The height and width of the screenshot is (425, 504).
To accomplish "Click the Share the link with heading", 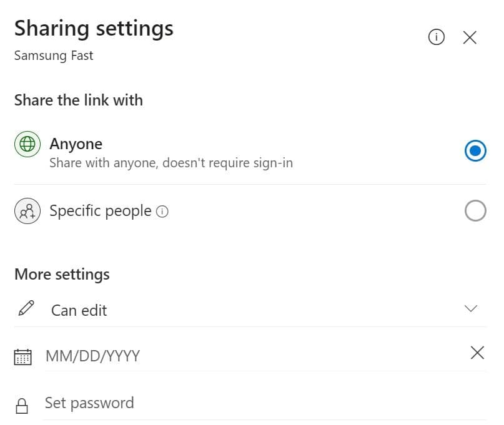I will [78, 100].
